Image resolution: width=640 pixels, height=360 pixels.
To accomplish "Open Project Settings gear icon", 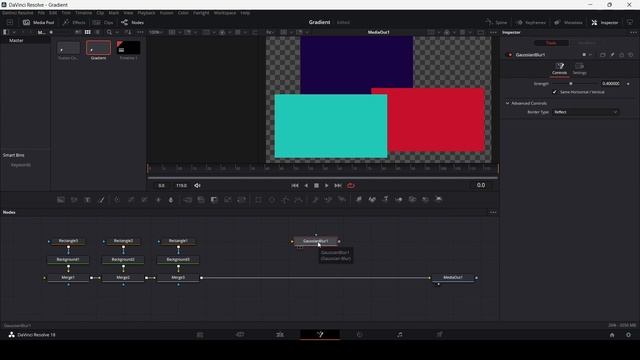I will click(629, 335).
